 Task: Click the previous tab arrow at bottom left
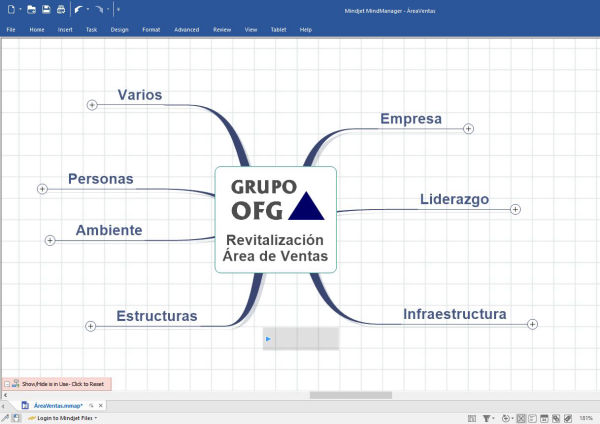(3, 406)
